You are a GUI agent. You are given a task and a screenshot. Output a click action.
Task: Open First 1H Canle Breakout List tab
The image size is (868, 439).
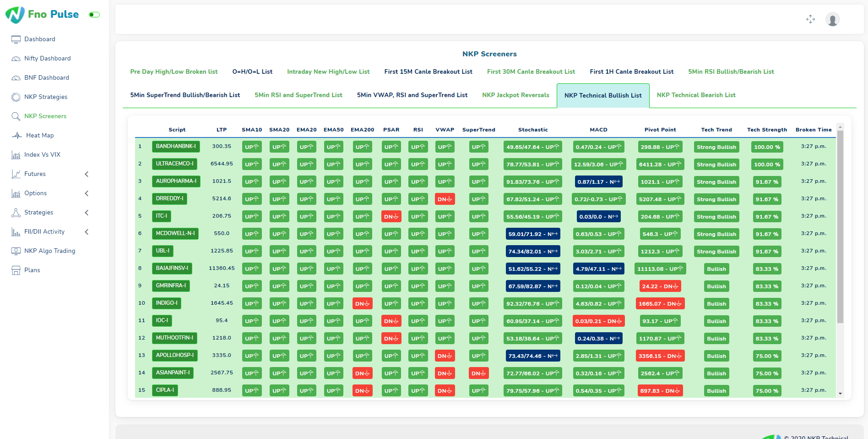pyautogui.click(x=632, y=71)
